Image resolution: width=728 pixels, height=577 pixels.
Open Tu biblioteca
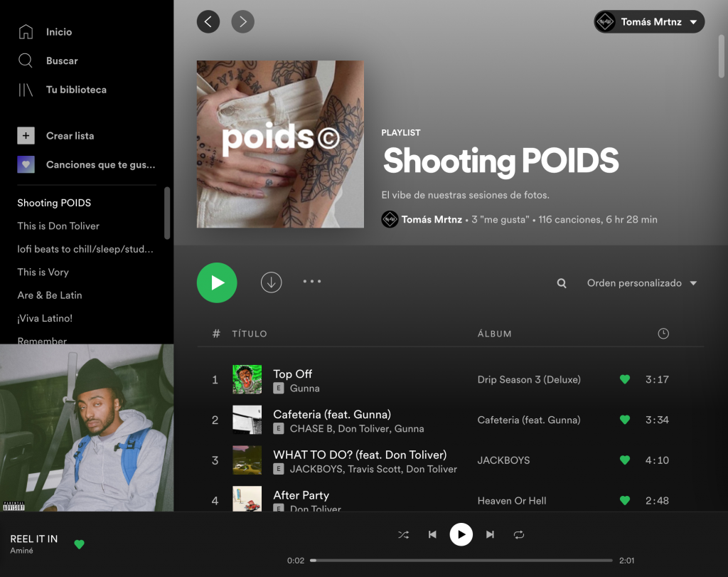point(77,89)
